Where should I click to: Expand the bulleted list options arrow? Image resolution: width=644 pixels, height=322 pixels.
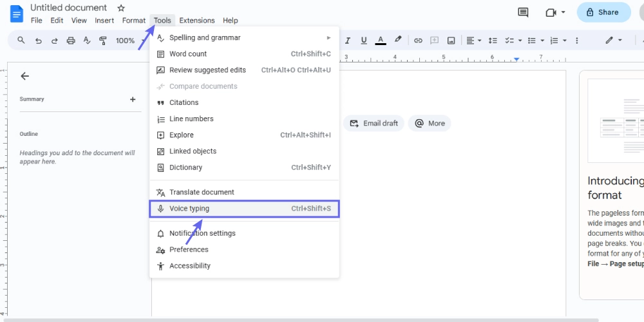[x=542, y=40]
